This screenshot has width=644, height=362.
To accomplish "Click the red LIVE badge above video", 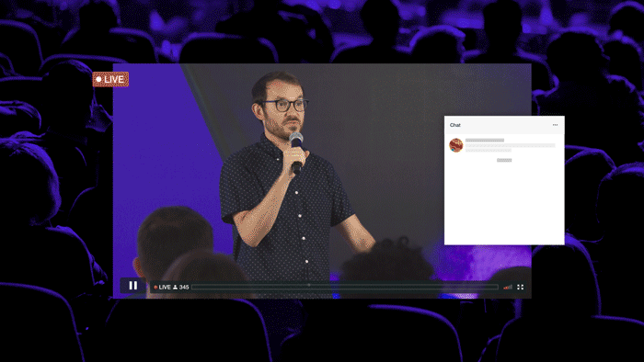I will point(110,79).
